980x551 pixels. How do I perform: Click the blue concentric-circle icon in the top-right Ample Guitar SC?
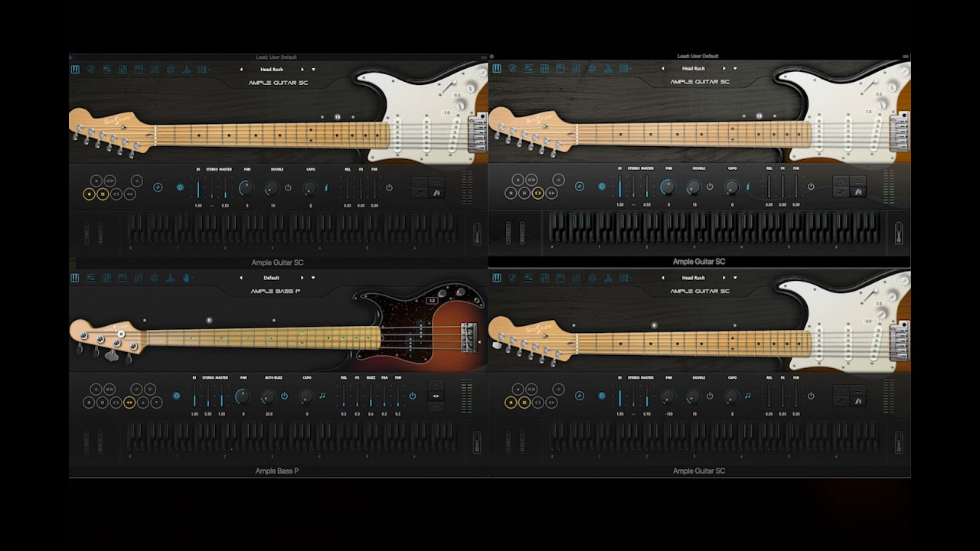pos(602,187)
